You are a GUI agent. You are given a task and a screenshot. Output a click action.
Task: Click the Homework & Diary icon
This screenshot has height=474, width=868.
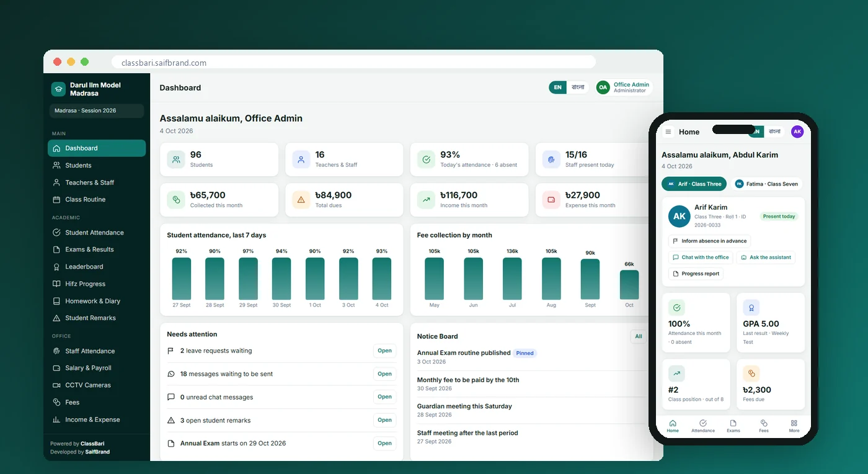[x=56, y=301]
